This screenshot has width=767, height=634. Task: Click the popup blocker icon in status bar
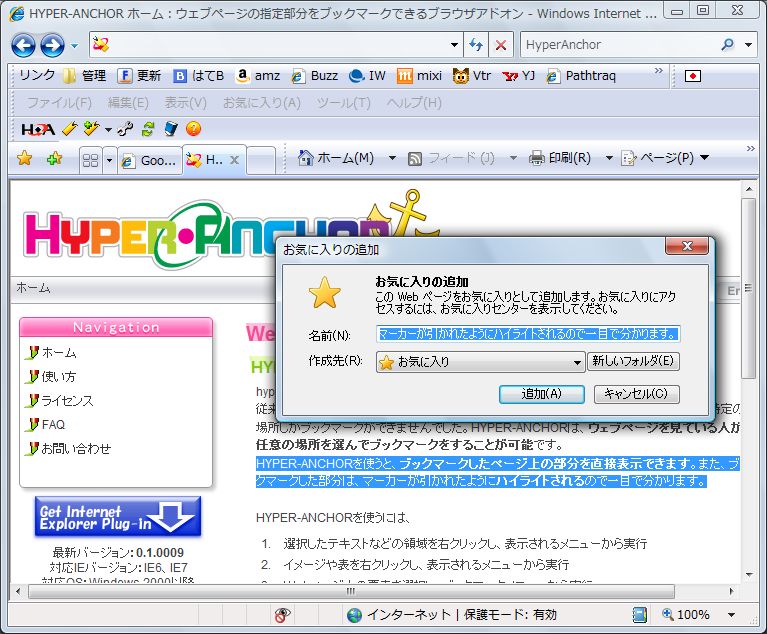(282, 615)
